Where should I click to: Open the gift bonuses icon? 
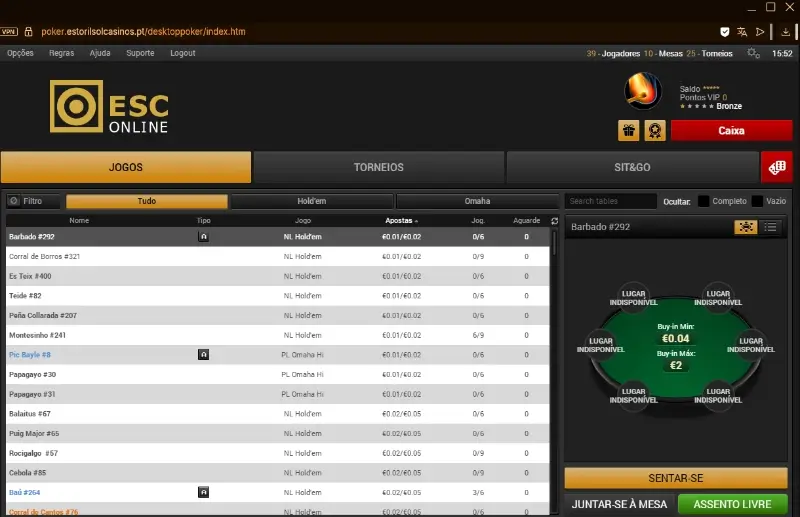click(629, 131)
